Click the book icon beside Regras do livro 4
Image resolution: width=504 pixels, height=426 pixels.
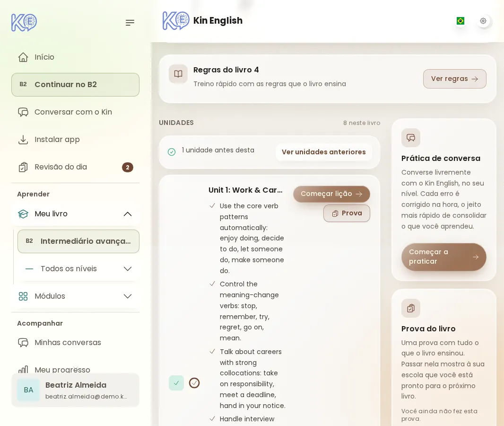pyautogui.click(x=178, y=74)
